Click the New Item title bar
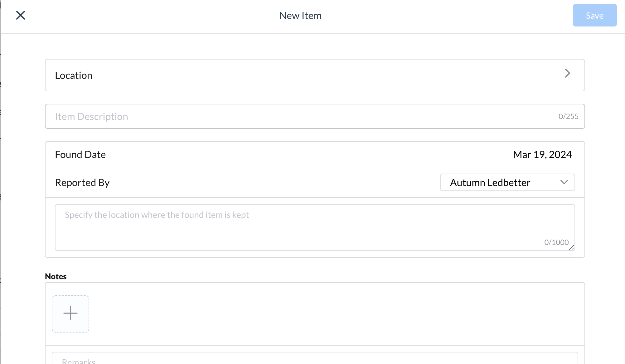The height and width of the screenshot is (364, 625). coord(300,15)
